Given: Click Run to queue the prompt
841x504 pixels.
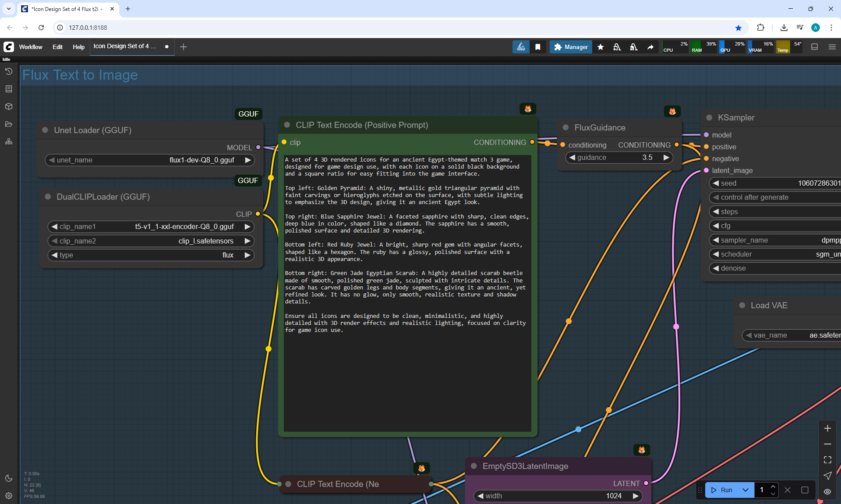Looking at the screenshot, I should (722, 490).
